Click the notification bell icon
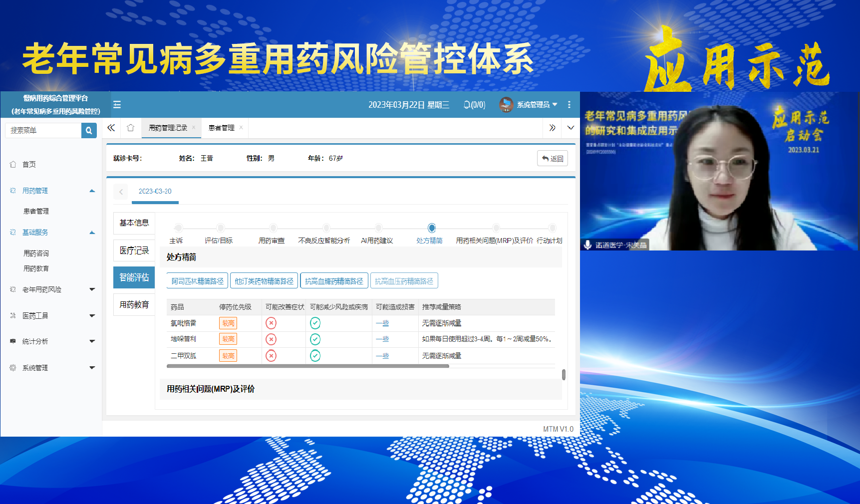Screen dimensions: 860x504 [467, 105]
